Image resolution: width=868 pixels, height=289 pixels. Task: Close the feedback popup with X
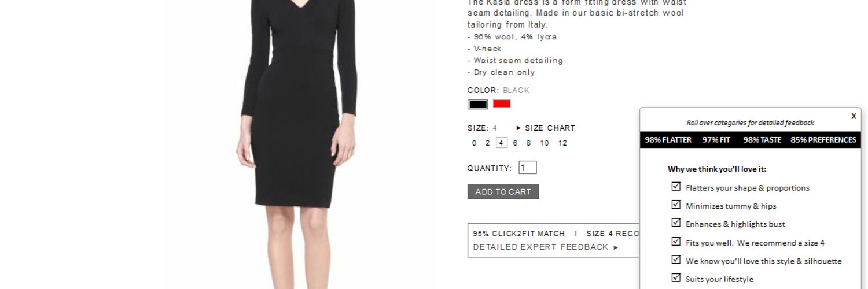coord(854,116)
